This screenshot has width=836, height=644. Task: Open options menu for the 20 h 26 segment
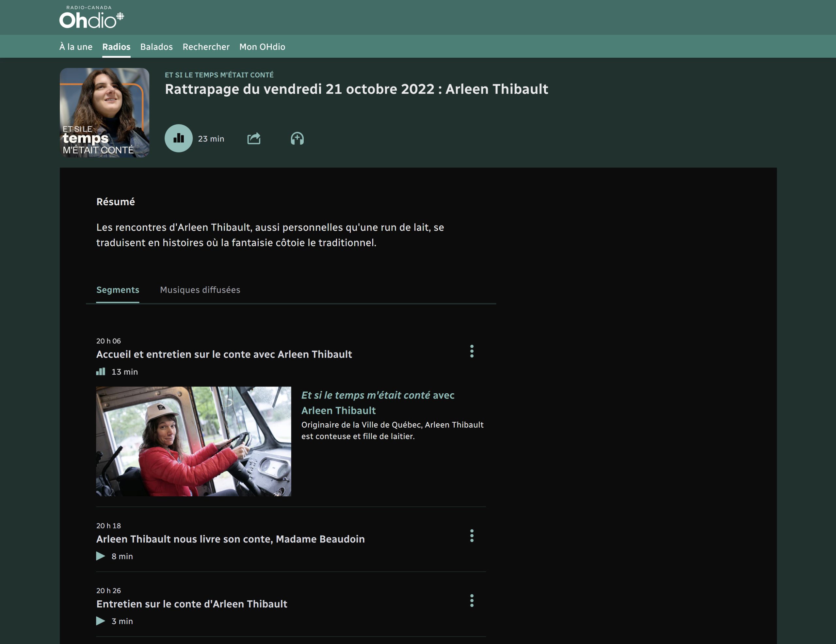(472, 600)
